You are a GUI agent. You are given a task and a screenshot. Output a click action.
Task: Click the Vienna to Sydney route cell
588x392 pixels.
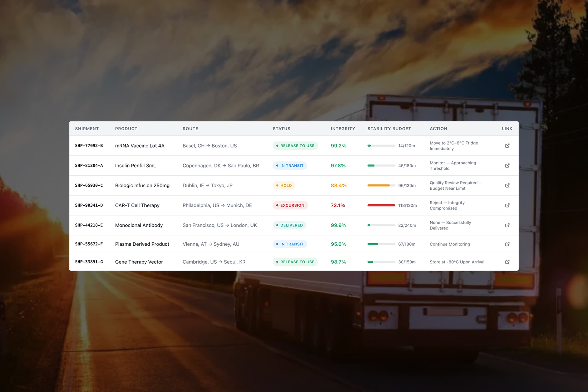pos(211,244)
